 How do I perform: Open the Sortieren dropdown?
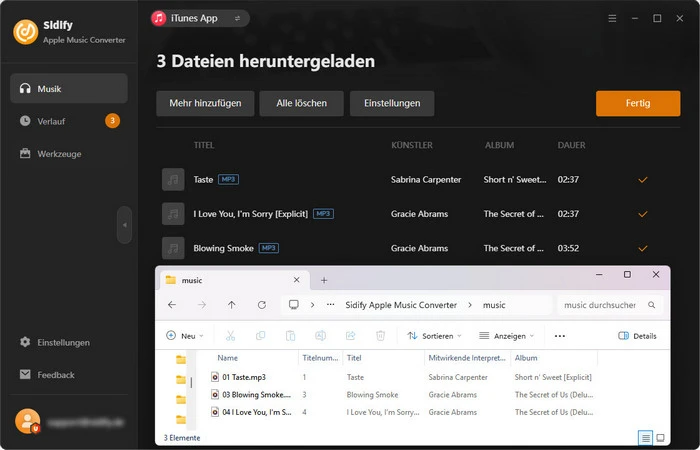tap(434, 336)
